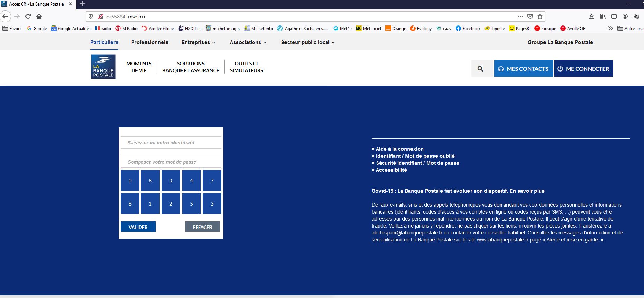
Task: Open the caav bookmark
Action: [x=444, y=28]
